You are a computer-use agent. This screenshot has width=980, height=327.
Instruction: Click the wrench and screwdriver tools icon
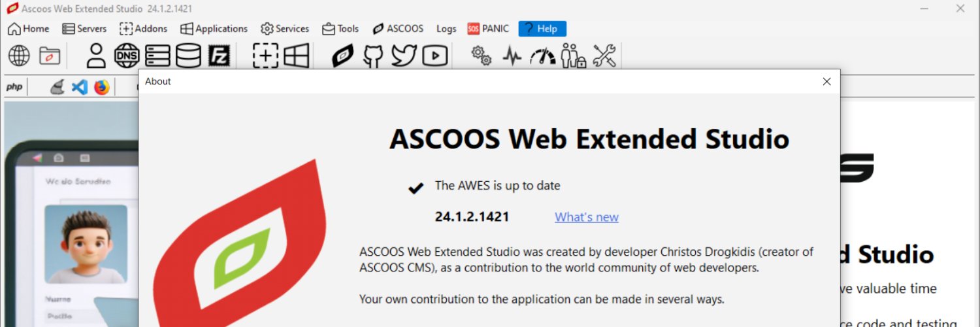(x=604, y=56)
